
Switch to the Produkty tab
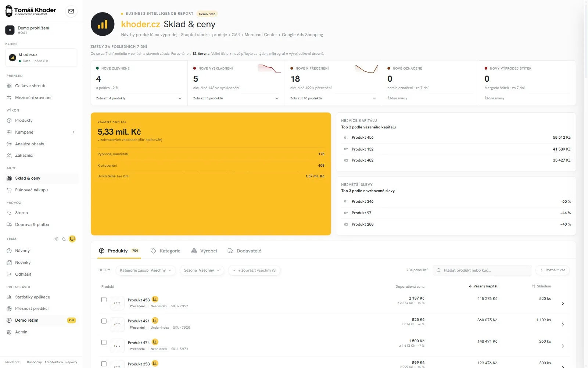(x=119, y=251)
